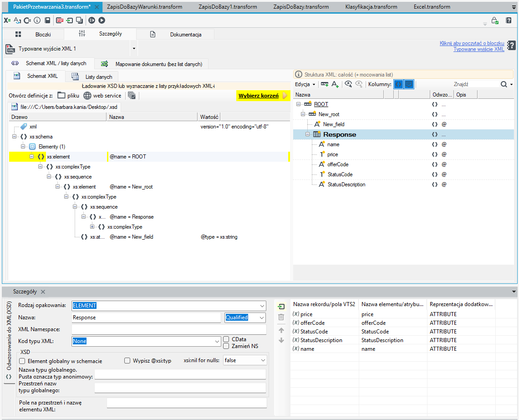
Task: Open the info icon in top toolbar
Action: [37, 20]
